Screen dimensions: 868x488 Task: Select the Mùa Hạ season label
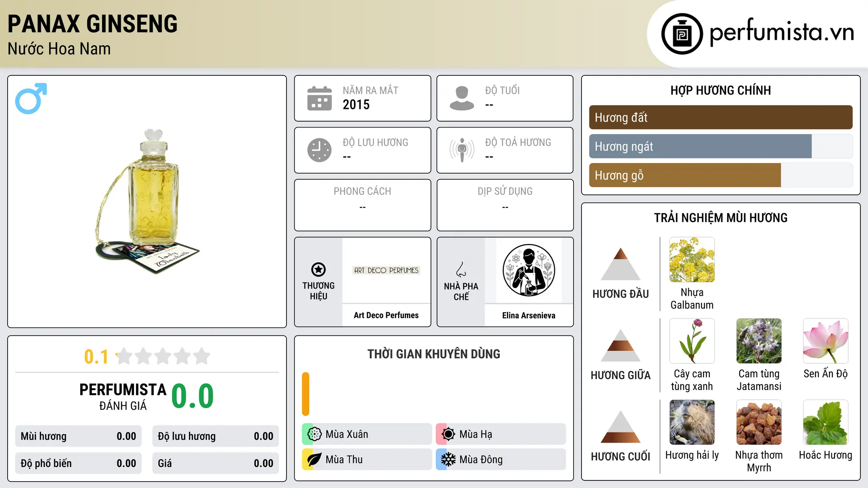pos(476,434)
